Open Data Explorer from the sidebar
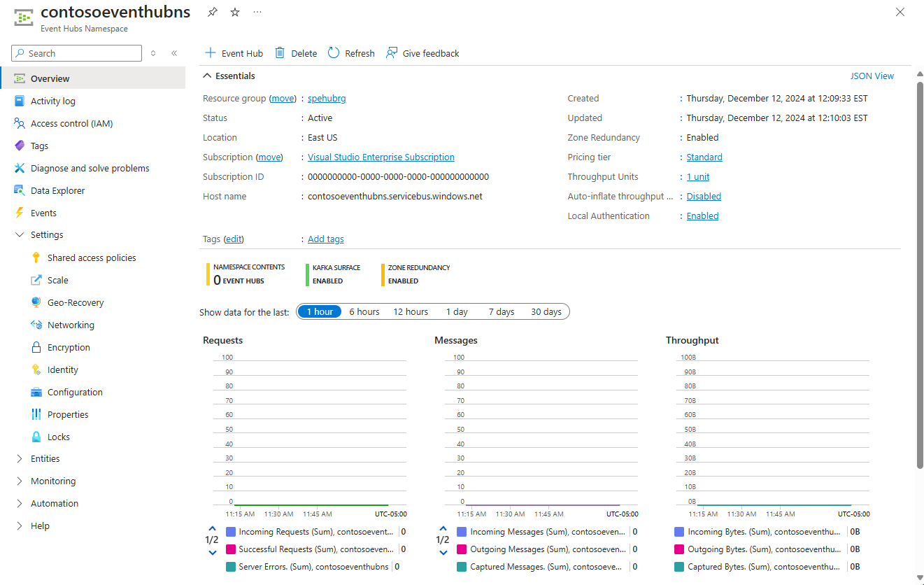The width and height of the screenshot is (924, 585). point(57,190)
